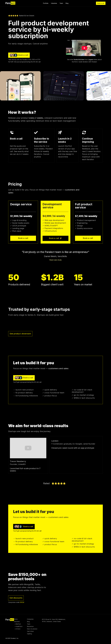This screenshot has width=111, height=644.
Task: Click the refresh icon on Continue improving card
Action: 84,133
